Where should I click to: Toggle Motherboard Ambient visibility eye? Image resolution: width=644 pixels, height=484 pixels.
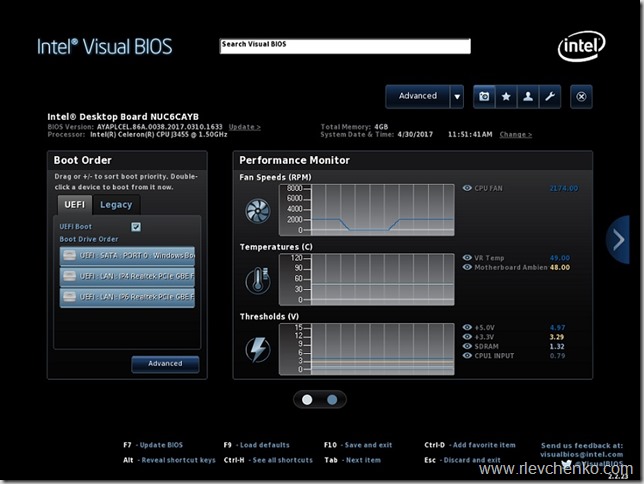(467, 267)
